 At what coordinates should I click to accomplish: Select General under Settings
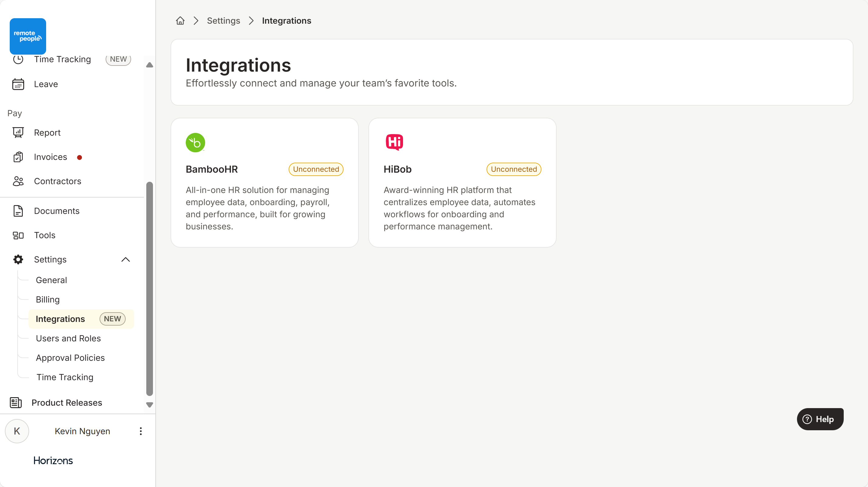[x=51, y=280]
